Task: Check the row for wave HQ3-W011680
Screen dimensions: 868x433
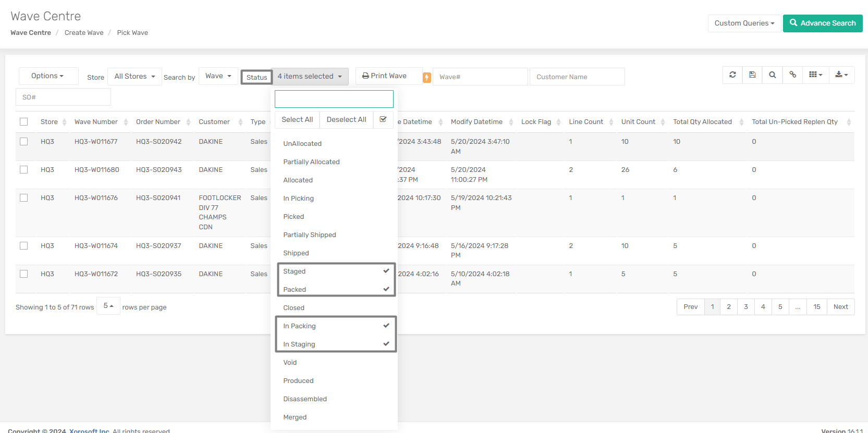Action: point(23,169)
